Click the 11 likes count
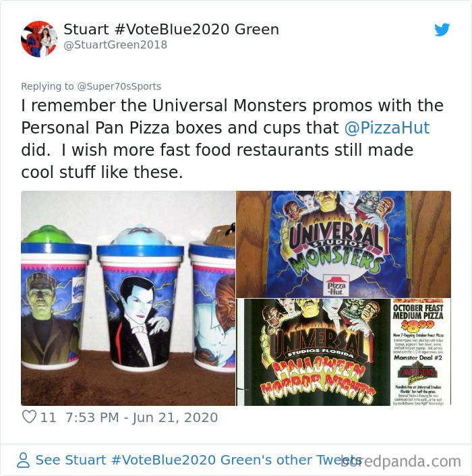472x476 pixels. point(49,417)
